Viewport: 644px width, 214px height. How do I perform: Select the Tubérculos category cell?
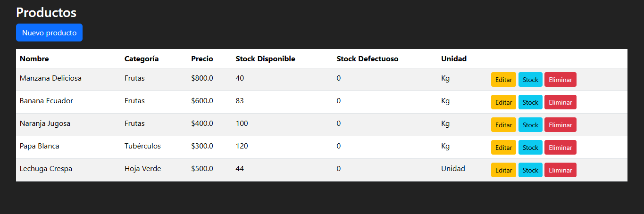(142, 146)
